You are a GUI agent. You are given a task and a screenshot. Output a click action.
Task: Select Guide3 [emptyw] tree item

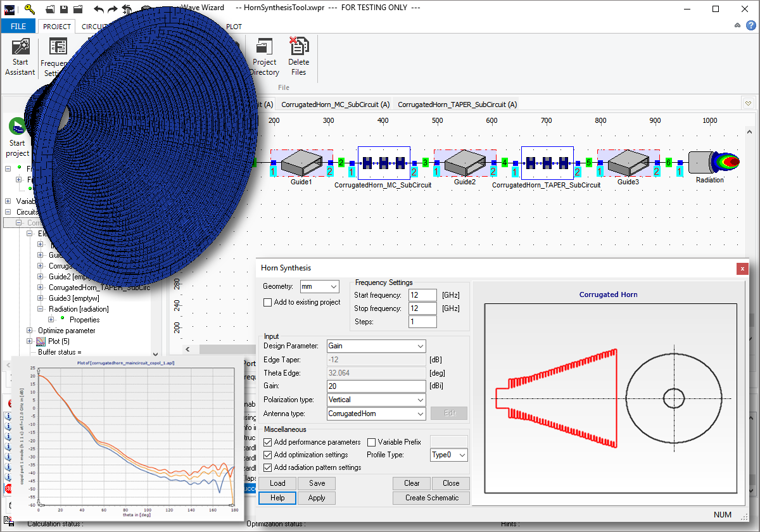pos(75,298)
